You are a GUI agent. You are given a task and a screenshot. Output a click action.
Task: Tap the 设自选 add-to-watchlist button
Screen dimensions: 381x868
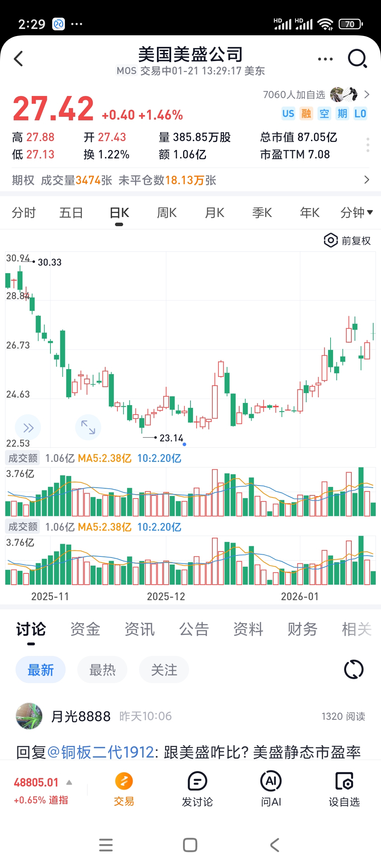(344, 790)
